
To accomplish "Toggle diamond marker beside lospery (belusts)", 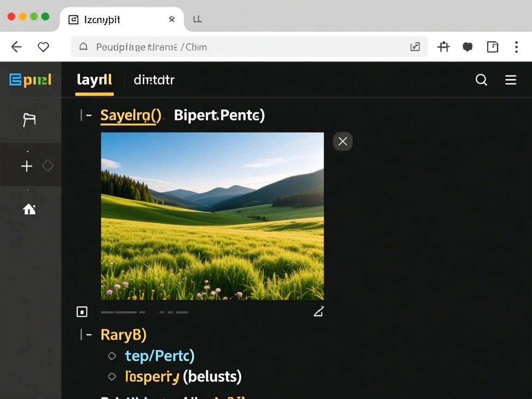I will click(x=112, y=377).
